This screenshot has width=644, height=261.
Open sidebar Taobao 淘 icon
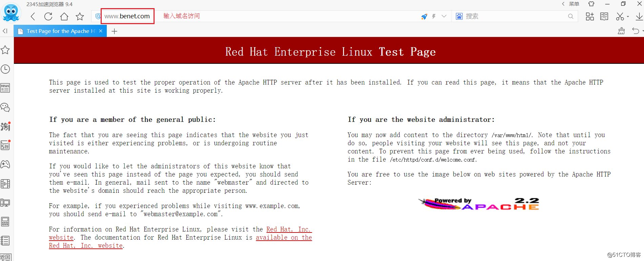(5, 126)
